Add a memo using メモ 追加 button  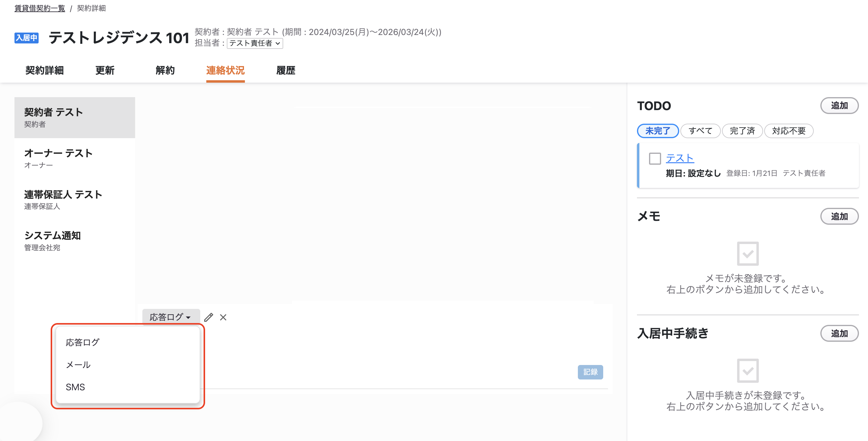[839, 216]
